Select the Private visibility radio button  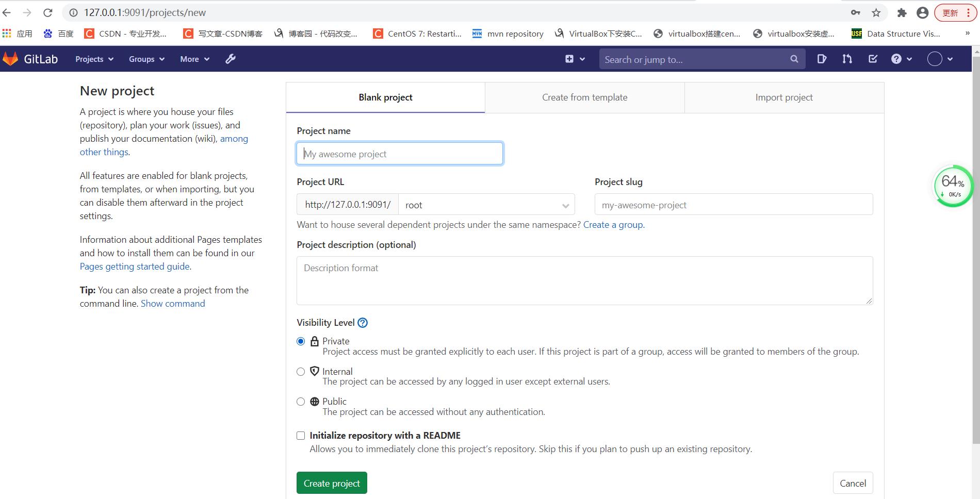pos(301,341)
